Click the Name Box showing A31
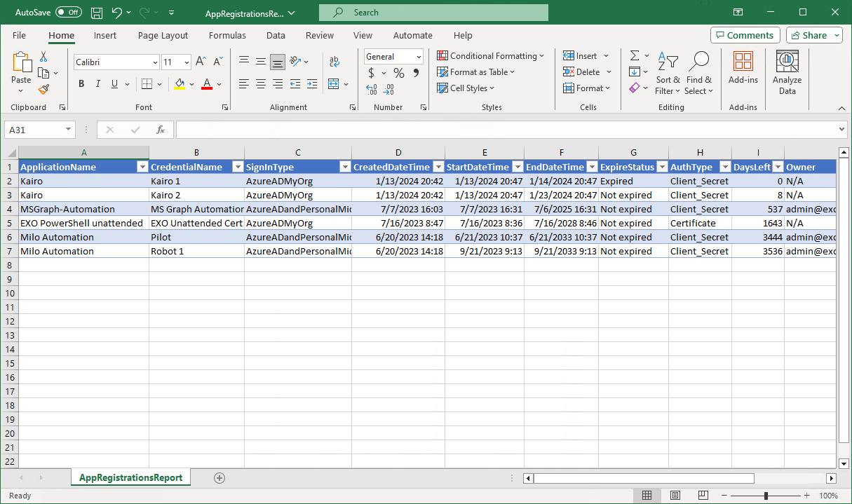 34,130
